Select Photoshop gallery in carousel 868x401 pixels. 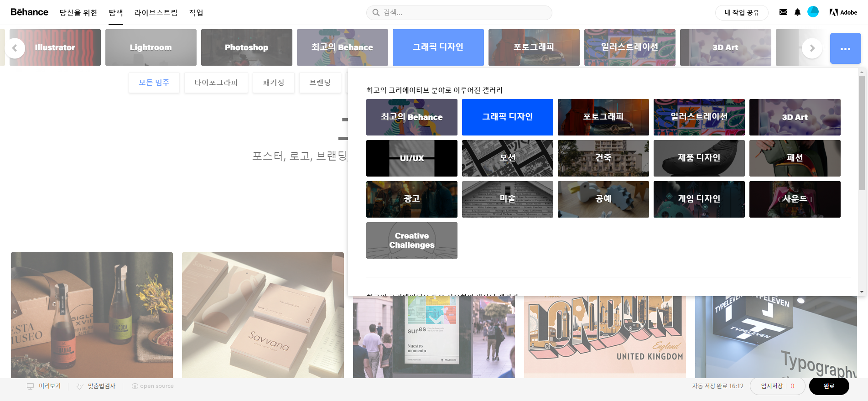[x=247, y=47]
